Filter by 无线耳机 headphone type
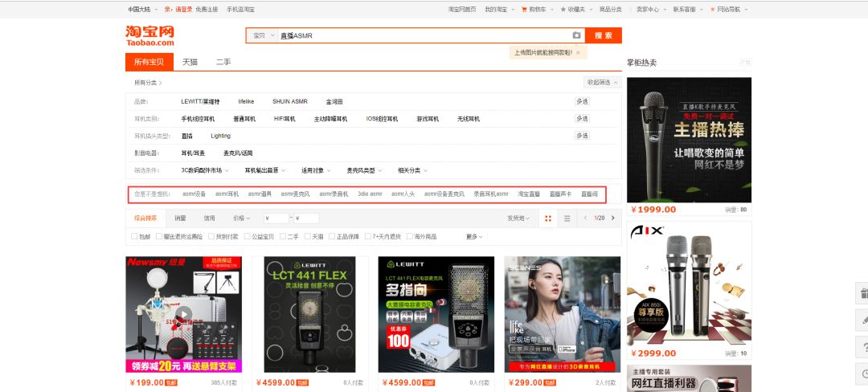This screenshot has width=868, height=392. tap(469, 119)
